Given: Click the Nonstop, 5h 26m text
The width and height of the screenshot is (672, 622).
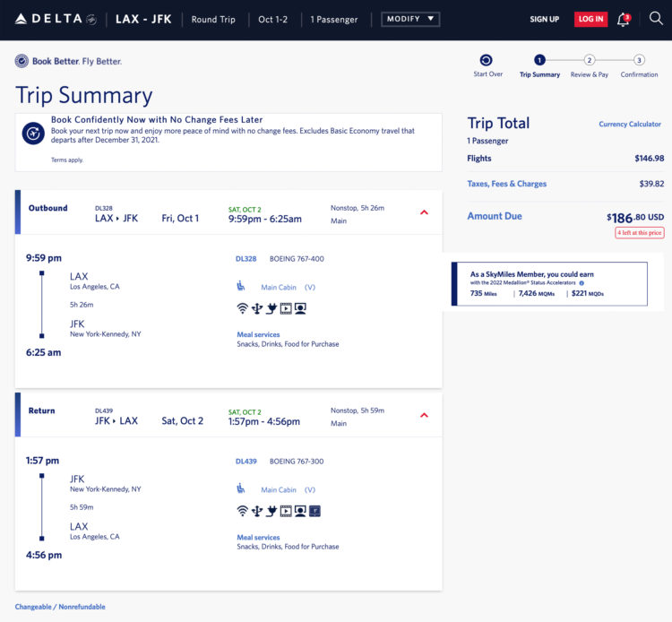Looking at the screenshot, I should pyautogui.click(x=358, y=208).
